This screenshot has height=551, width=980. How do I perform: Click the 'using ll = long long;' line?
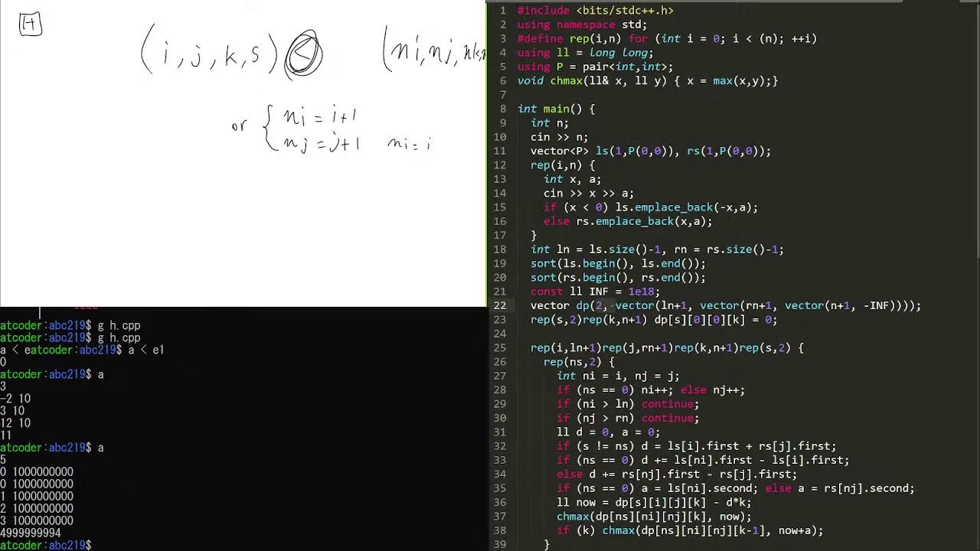coord(585,53)
